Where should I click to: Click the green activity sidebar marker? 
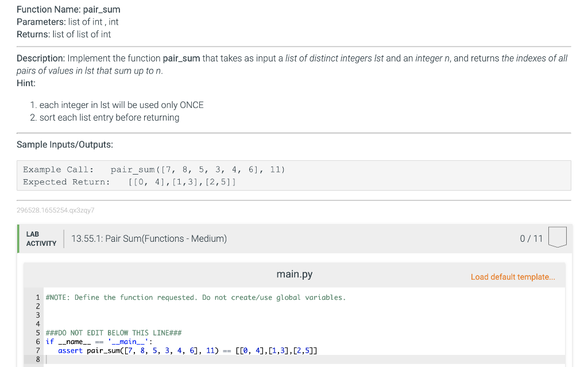[x=17, y=237]
